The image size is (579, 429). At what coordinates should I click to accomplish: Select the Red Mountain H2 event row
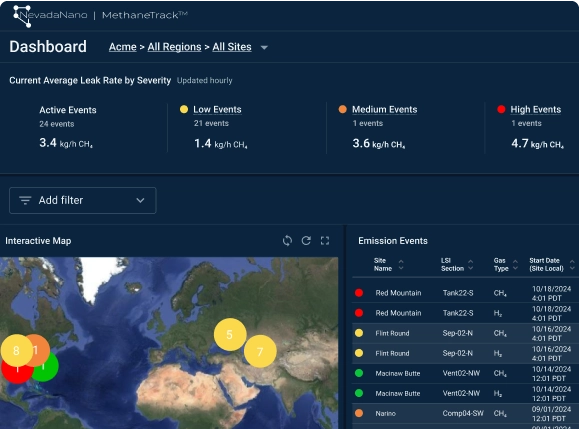pyautogui.click(x=465, y=313)
